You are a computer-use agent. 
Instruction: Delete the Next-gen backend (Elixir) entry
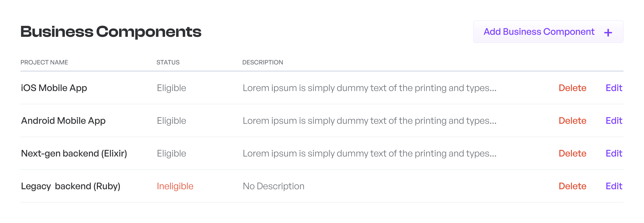pos(572,153)
